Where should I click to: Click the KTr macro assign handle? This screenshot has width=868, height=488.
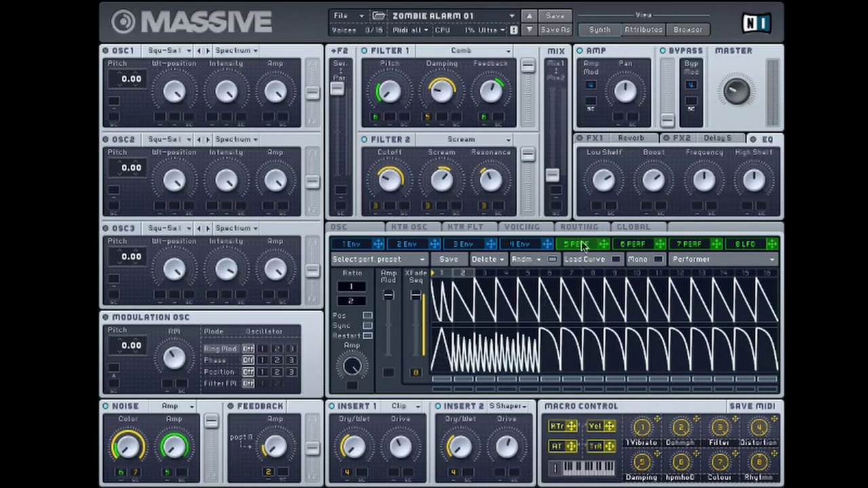[572, 426]
